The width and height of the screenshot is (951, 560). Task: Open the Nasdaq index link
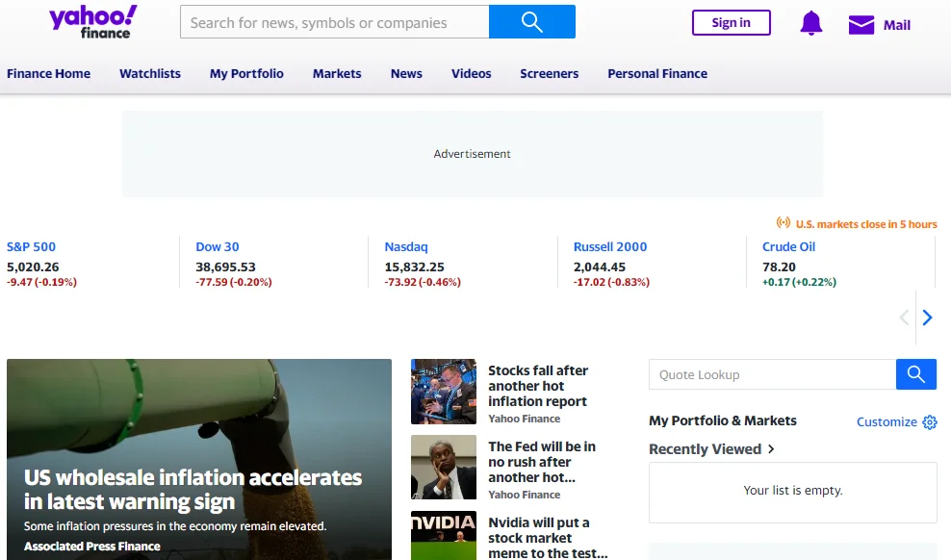coord(406,246)
